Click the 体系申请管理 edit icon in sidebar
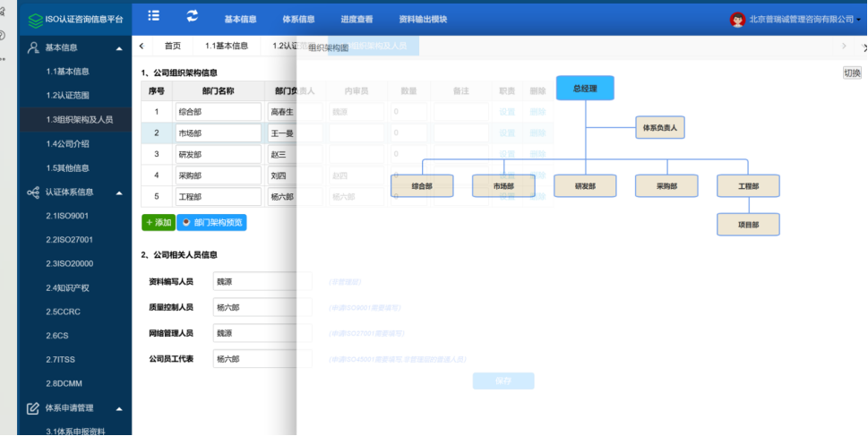This screenshot has width=868, height=436. tap(33, 408)
